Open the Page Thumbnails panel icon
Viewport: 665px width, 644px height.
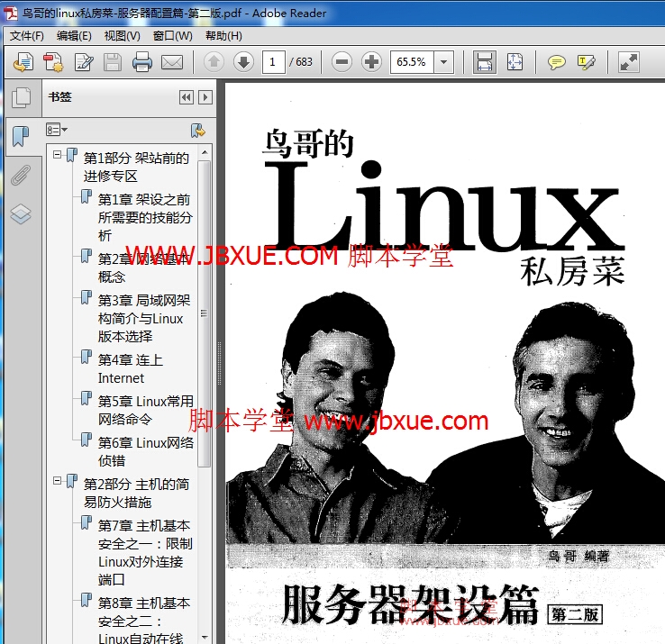coord(22,98)
